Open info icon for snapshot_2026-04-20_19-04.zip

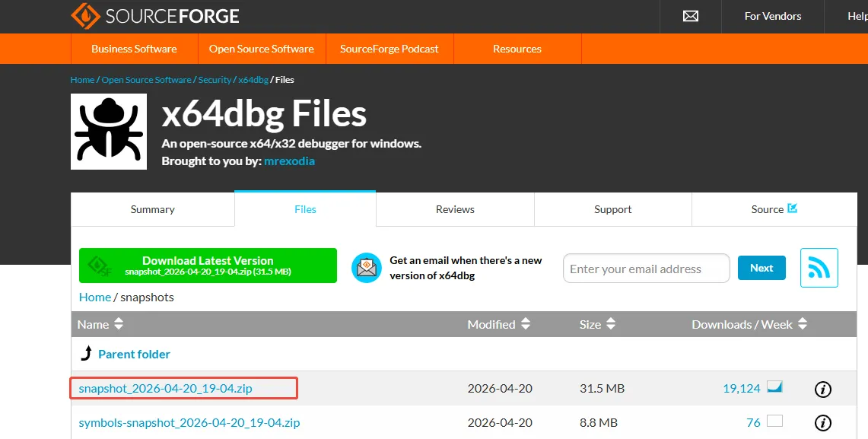pyautogui.click(x=822, y=390)
